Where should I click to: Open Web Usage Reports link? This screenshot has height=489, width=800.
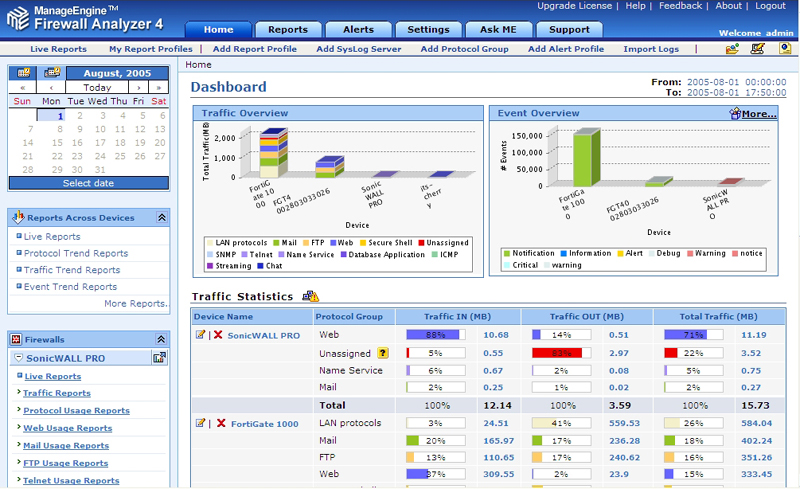tap(67, 428)
